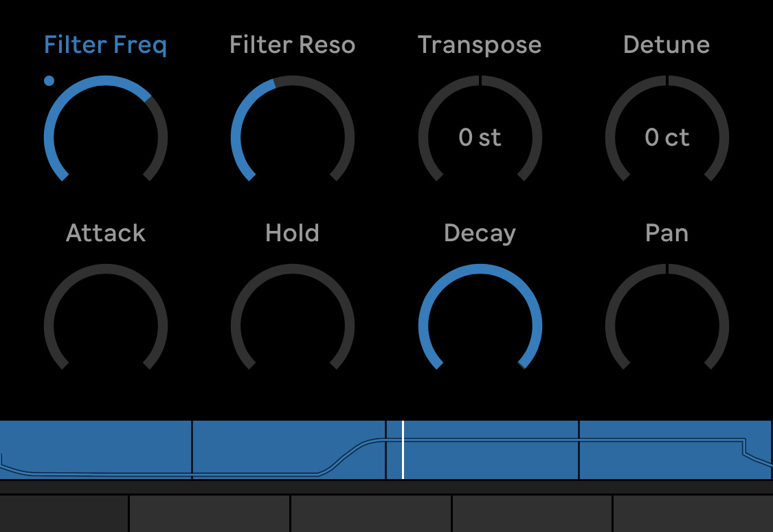This screenshot has height=532, width=773.
Task: Click the blue modulation dot beside Filter Freq
Action: tap(49, 81)
